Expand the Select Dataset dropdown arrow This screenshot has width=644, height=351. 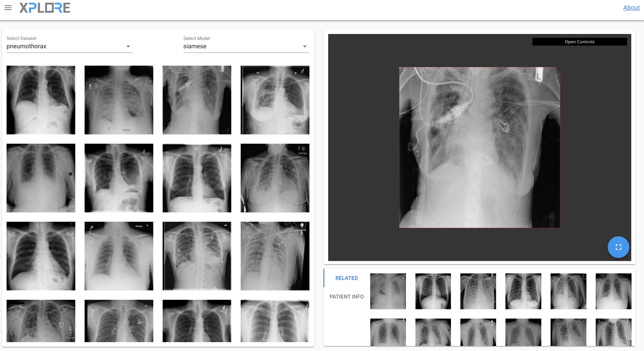[128, 47]
